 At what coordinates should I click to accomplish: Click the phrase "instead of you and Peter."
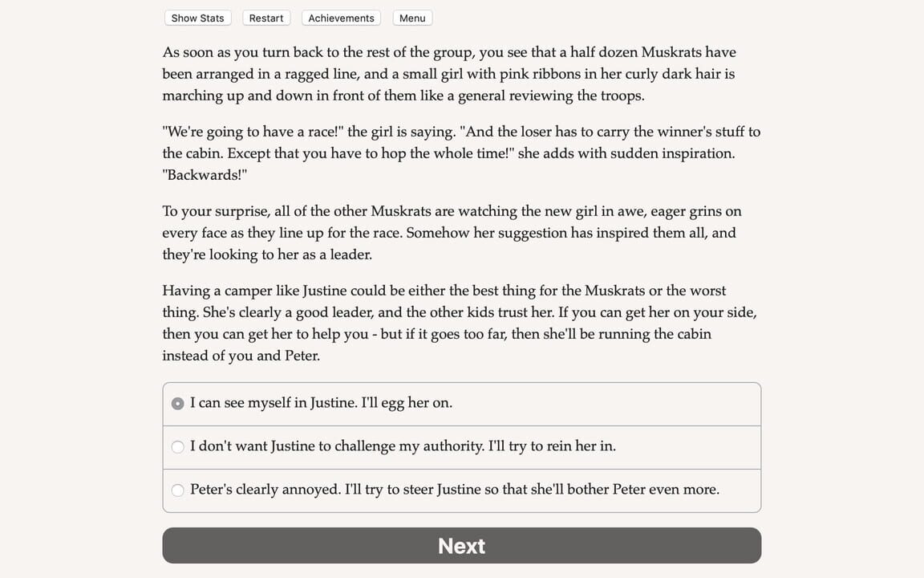pyautogui.click(x=241, y=356)
